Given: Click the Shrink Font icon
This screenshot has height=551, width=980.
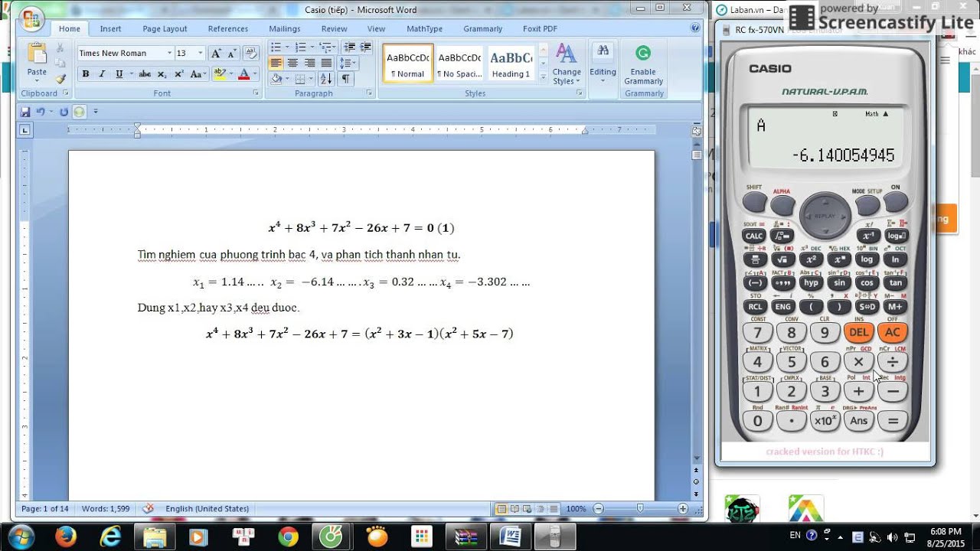Looking at the screenshot, I should [x=232, y=53].
